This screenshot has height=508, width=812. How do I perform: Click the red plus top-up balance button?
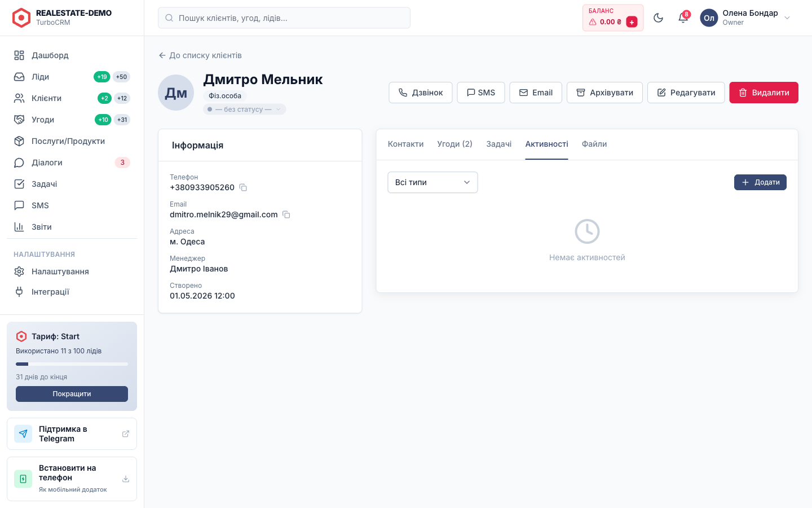[x=632, y=22]
